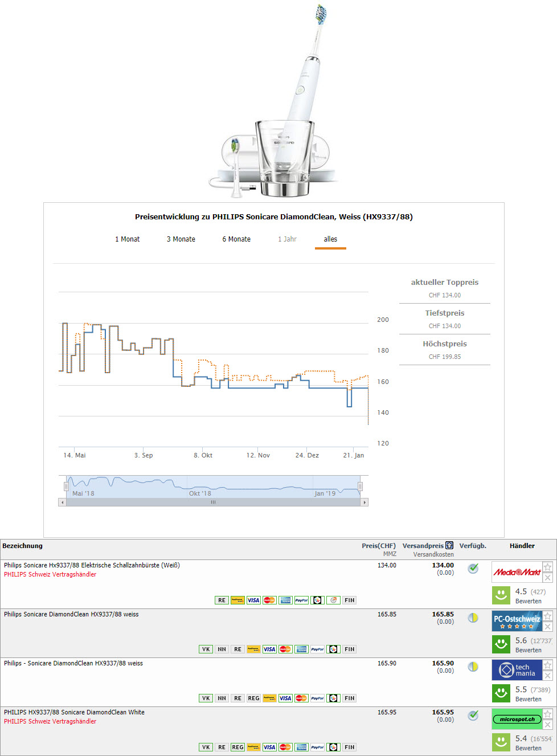The width and height of the screenshot is (557, 756).
Task: Click the PC-Ostschweiz shop logo
Action: coord(517,621)
